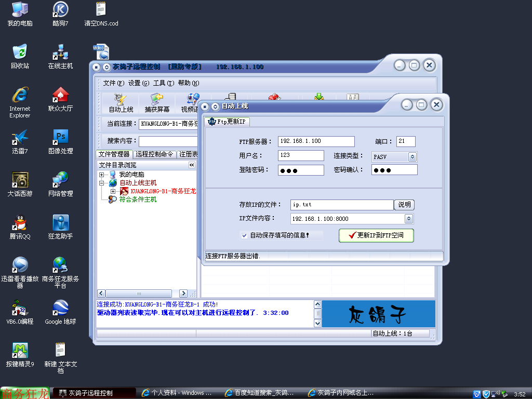Launch 大话西游 game shortcut
532x399 pixels.
coord(20,184)
